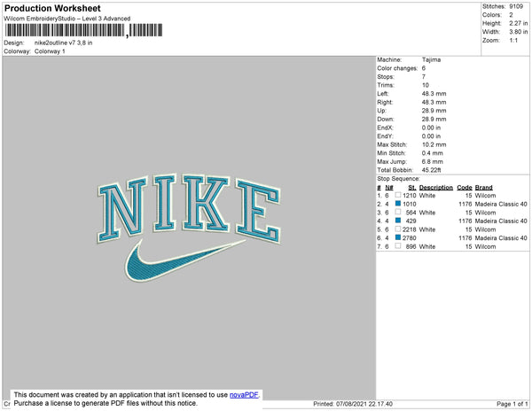Click the blue swatch in stop row 4
This screenshot has width=532, height=411.
pyautogui.click(x=398, y=221)
